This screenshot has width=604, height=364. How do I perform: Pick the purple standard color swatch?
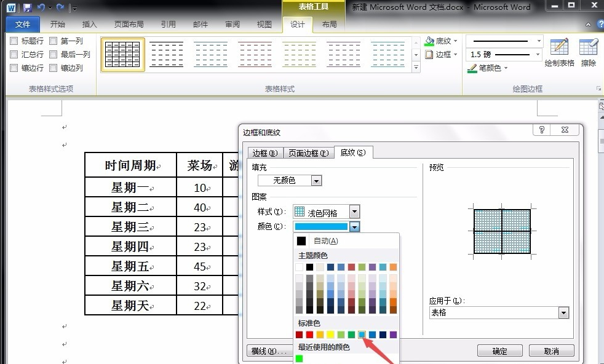[x=393, y=334]
